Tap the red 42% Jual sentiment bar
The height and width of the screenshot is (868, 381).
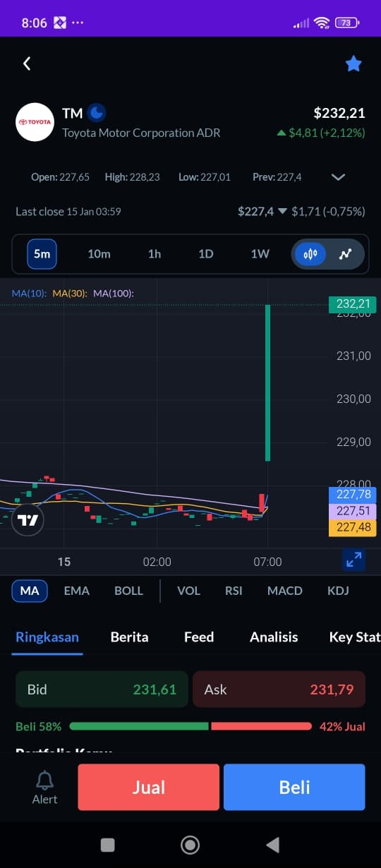click(x=261, y=726)
